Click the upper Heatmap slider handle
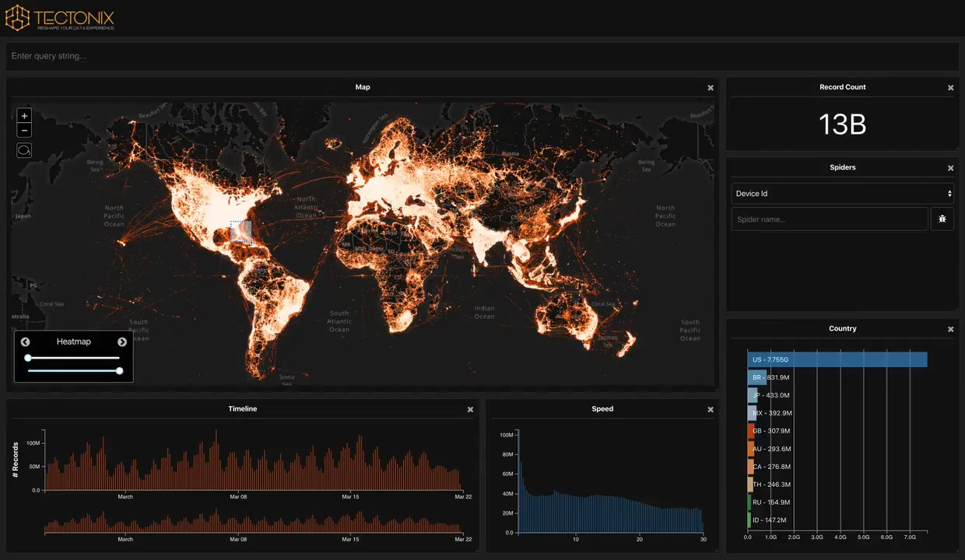Screen dimensions: 965x560 (28, 358)
